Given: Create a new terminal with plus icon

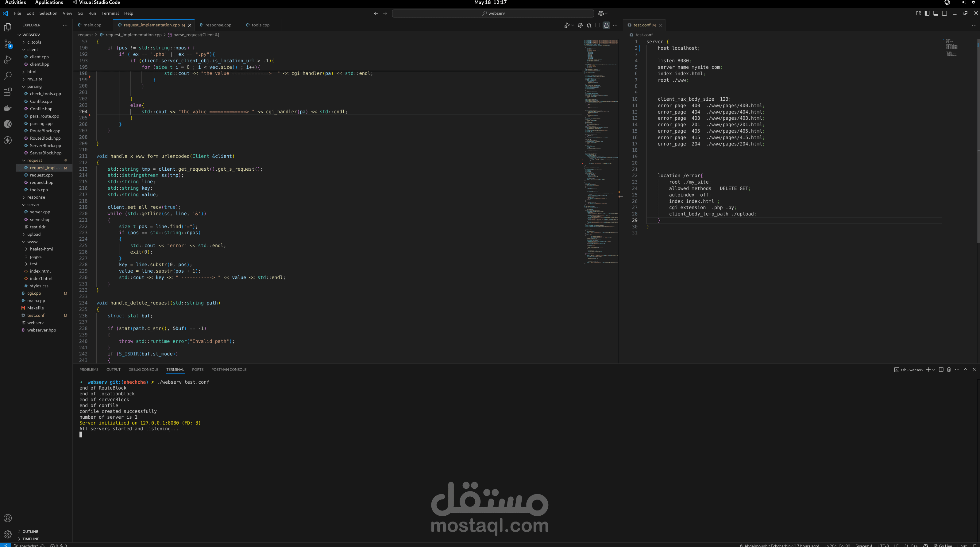Looking at the screenshot, I should (928, 370).
